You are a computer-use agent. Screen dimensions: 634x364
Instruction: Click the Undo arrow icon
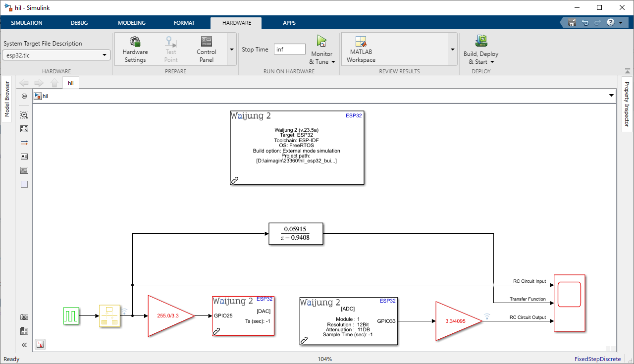(585, 23)
